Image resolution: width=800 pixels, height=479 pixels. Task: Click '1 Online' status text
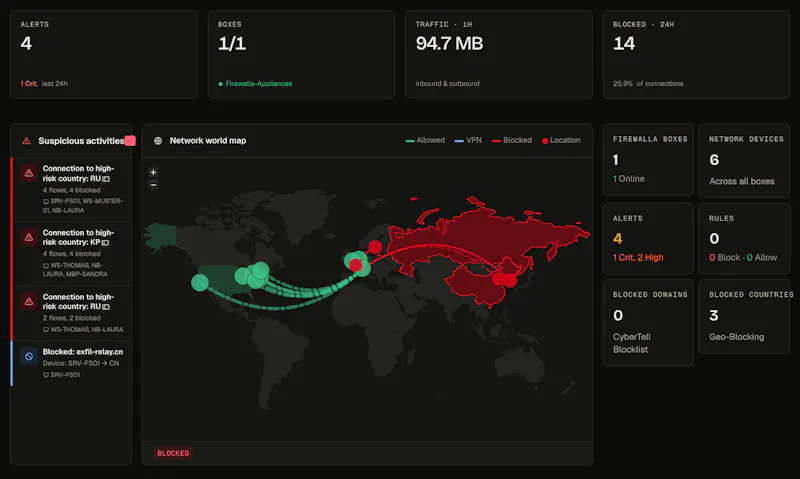[629, 179]
